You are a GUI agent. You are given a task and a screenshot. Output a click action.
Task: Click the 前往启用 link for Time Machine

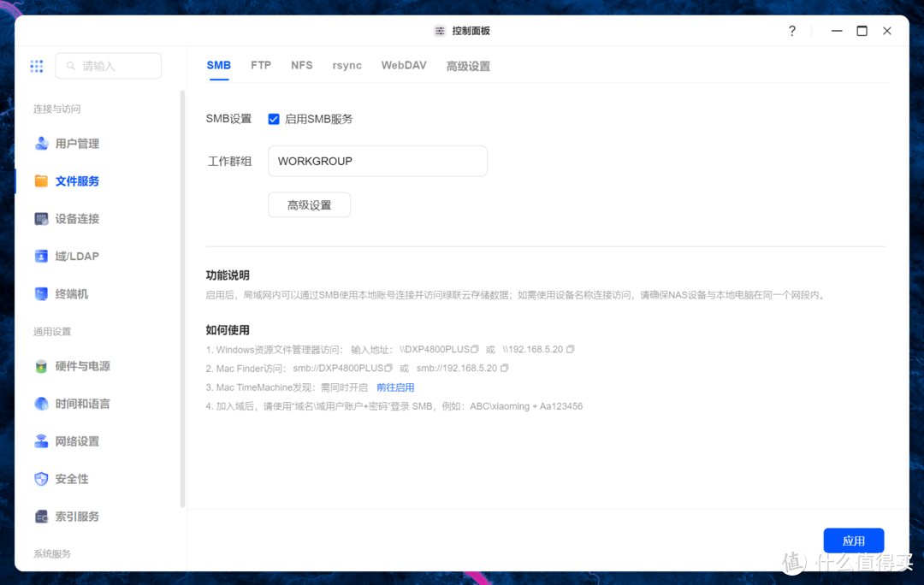[395, 387]
